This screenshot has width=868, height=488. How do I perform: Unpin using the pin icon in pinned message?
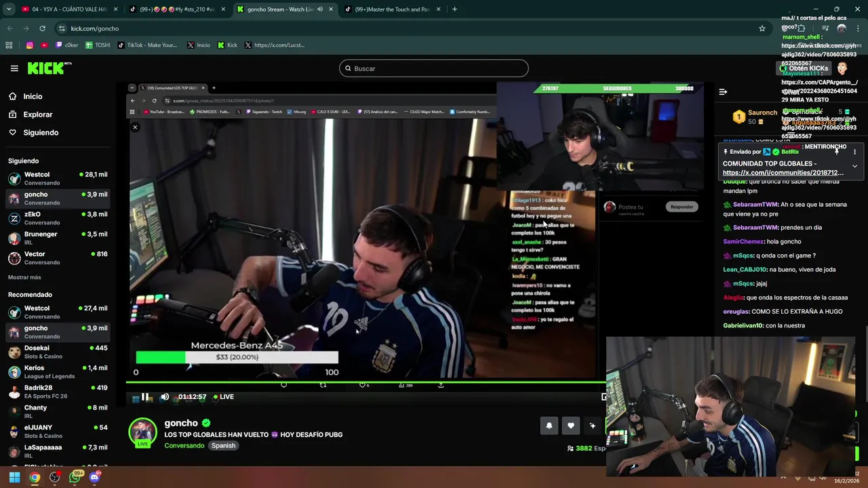[x=837, y=152]
